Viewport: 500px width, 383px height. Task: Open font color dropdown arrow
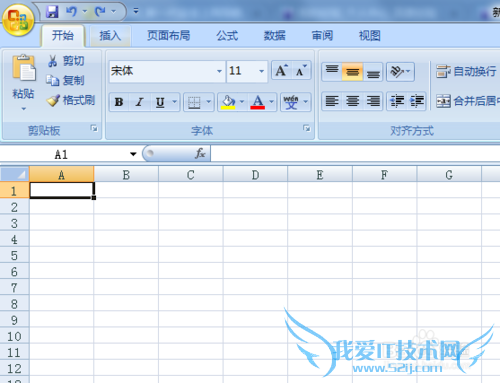272,101
